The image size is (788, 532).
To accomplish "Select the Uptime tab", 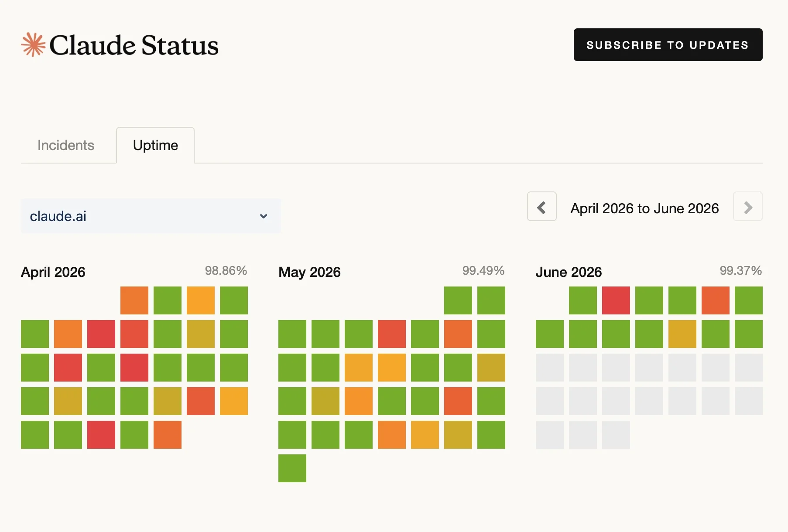I will click(155, 145).
